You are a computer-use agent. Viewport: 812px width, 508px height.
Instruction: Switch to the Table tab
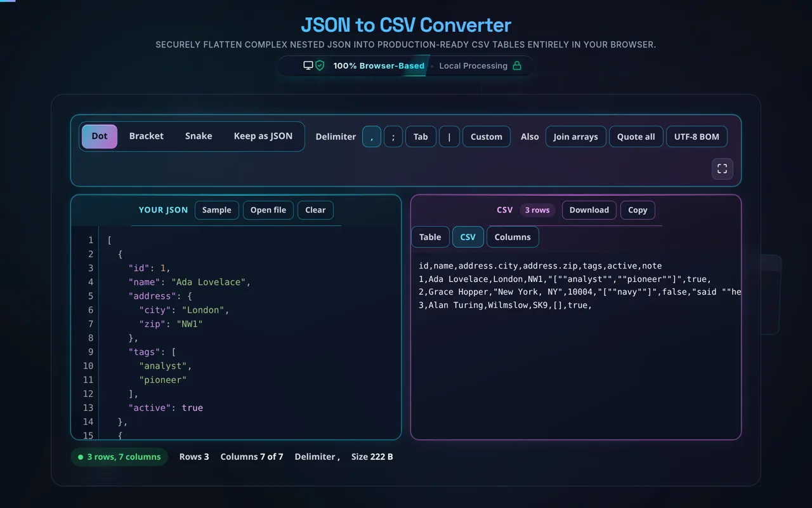(430, 237)
